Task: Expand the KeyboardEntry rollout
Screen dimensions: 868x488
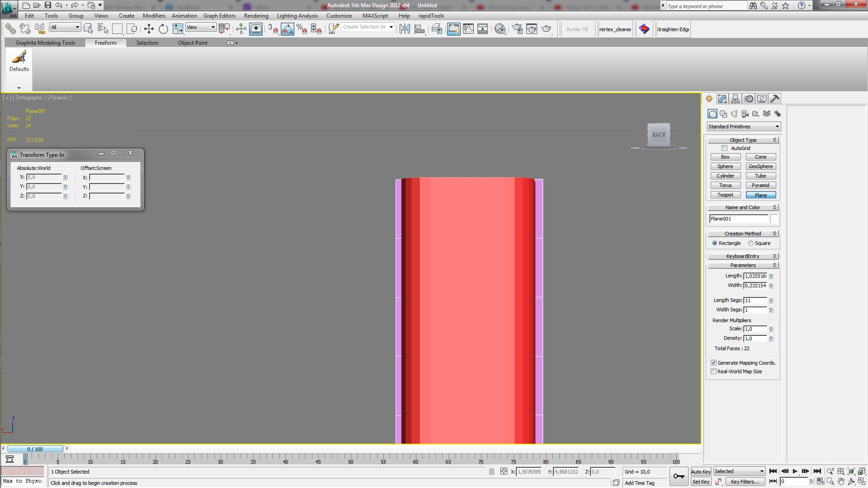Action: 743,256
